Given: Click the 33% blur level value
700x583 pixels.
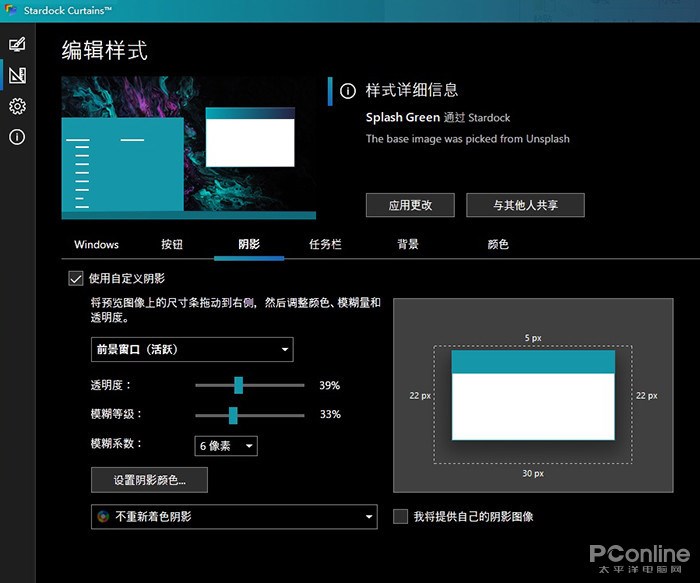Looking at the screenshot, I should 330,414.
